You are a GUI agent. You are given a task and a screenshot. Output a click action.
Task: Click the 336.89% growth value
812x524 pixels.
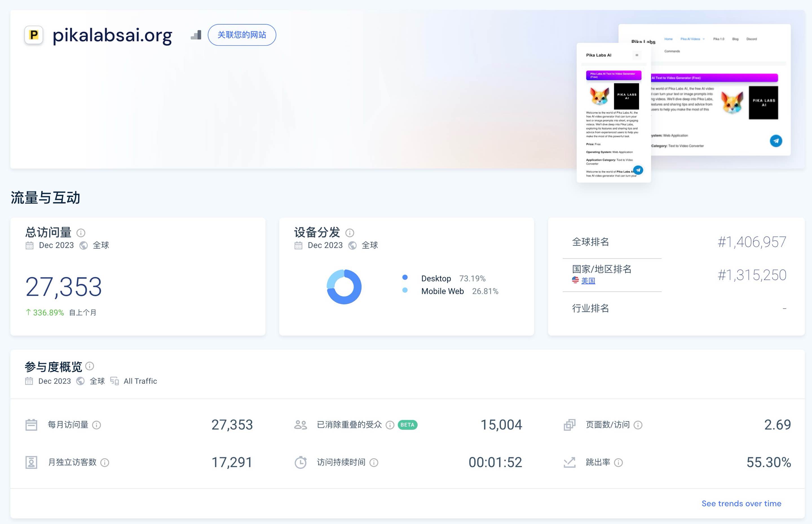(x=48, y=313)
